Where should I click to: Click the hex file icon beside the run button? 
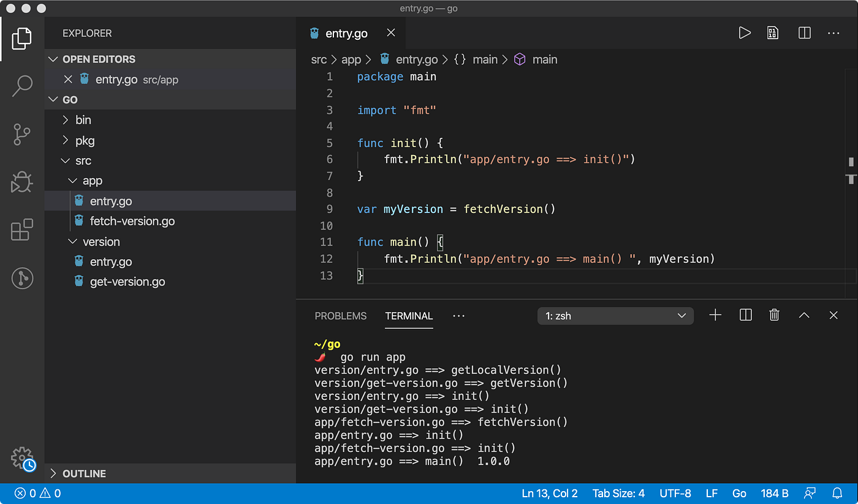coord(772,33)
